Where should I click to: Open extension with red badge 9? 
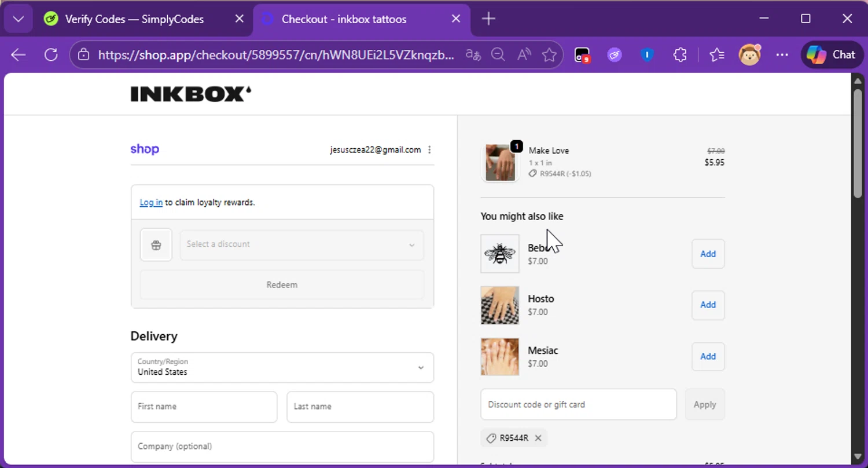(582, 55)
